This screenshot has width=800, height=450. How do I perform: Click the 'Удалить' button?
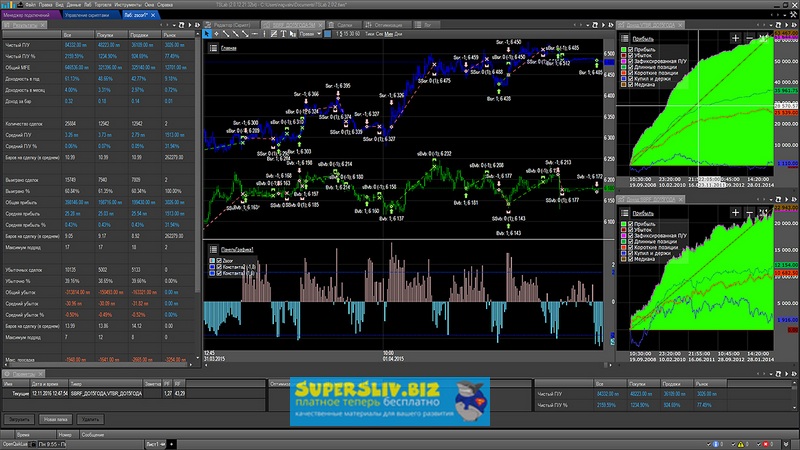point(92,420)
